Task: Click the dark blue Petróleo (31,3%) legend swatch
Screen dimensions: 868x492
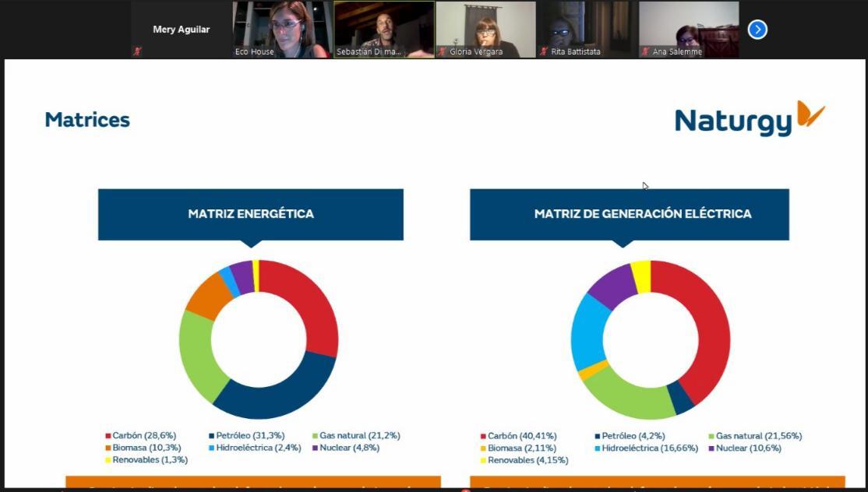Action: [x=211, y=436]
